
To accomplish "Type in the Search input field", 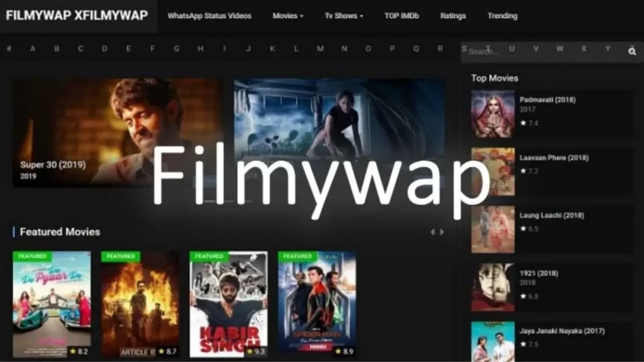I will 541,52.
